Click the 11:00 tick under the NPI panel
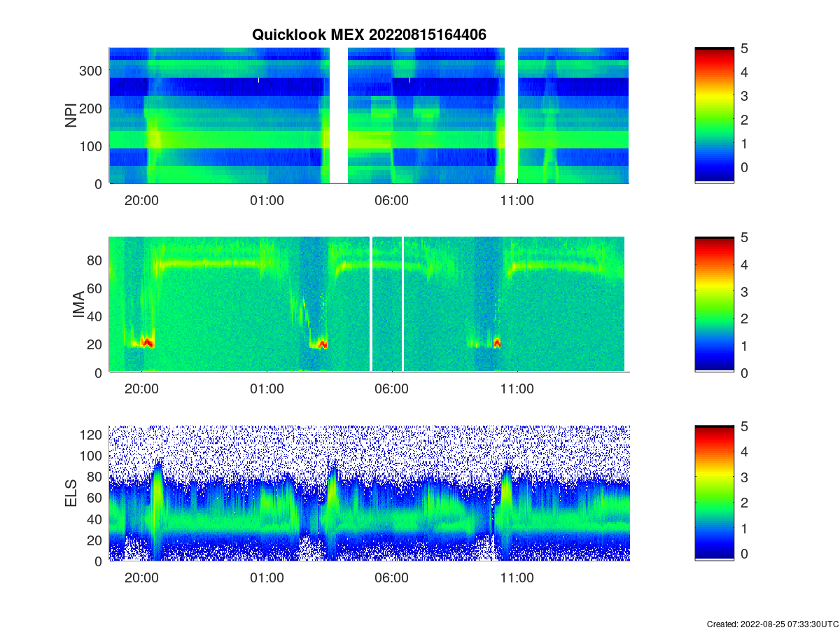 pyautogui.click(x=517, y=200)
